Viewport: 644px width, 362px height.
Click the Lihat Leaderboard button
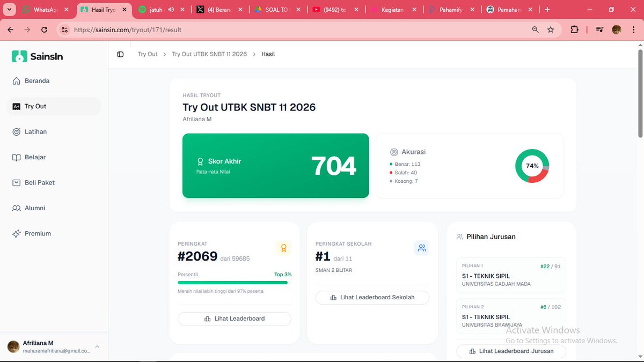pos(235,319)
